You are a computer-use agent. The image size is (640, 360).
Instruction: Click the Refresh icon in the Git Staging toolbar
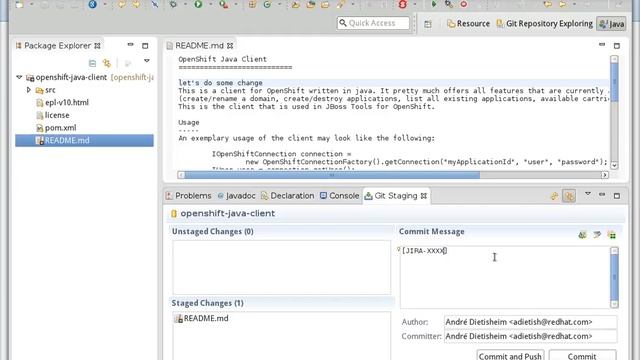coord(554,196)
